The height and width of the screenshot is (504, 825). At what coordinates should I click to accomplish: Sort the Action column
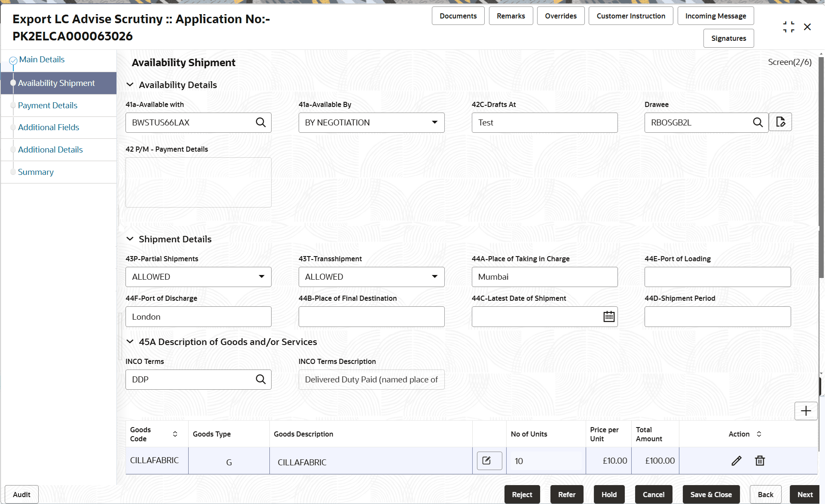tap(758, 434)
